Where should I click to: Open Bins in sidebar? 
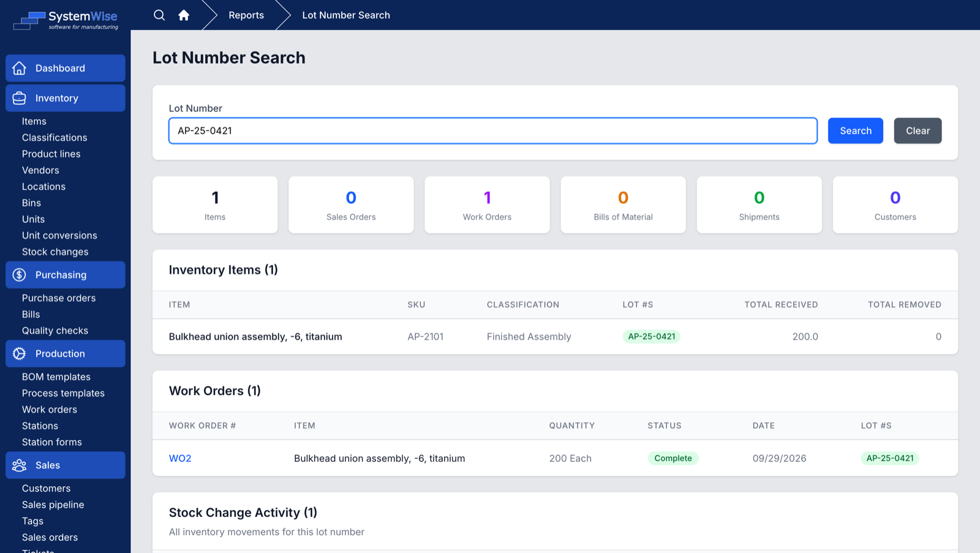[x=31, y=203]
